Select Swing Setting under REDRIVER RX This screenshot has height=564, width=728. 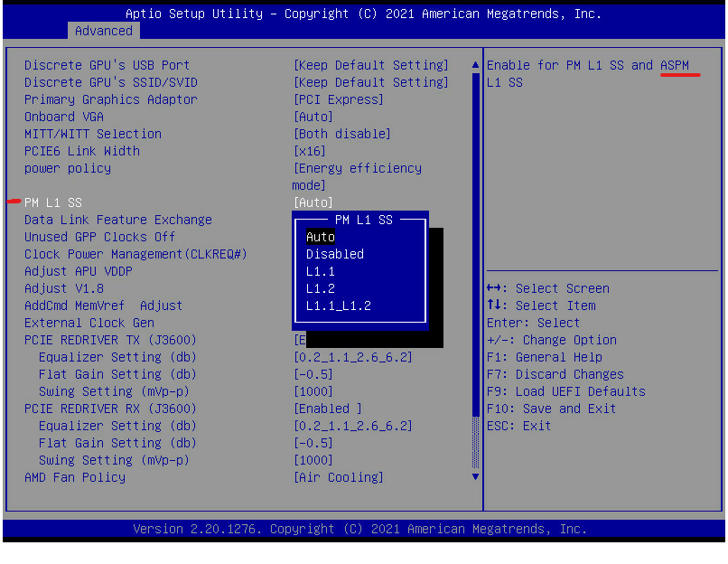114,460
